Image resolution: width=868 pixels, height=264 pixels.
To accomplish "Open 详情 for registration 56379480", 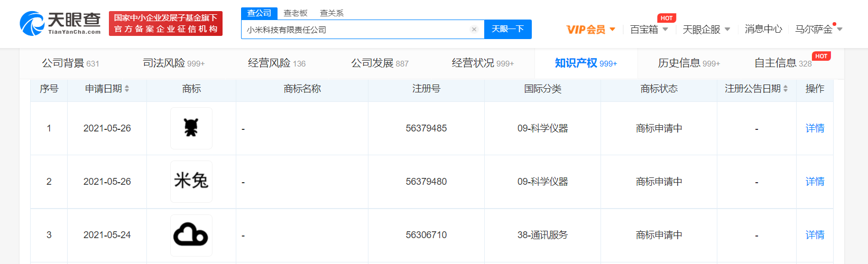I will coord(815,182).
